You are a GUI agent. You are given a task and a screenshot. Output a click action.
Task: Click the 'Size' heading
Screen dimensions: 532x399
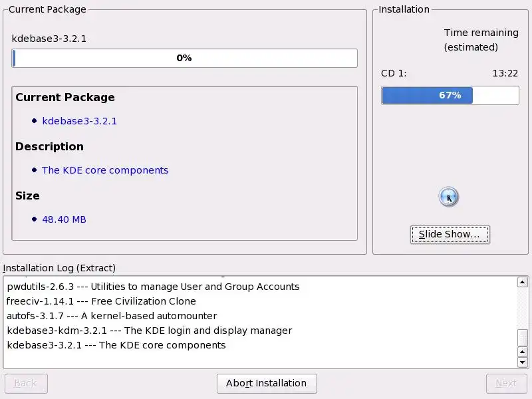[27, 196]
